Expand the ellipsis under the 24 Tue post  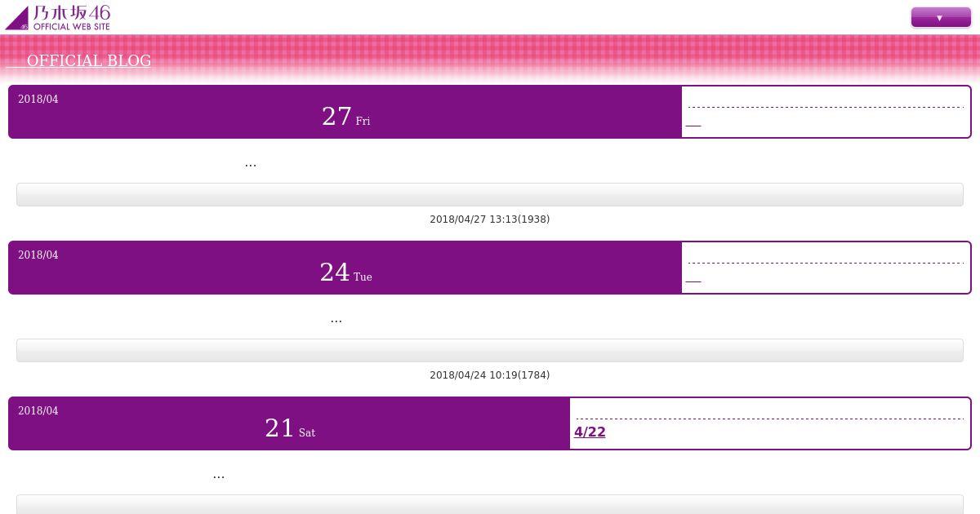pos(336,320)
